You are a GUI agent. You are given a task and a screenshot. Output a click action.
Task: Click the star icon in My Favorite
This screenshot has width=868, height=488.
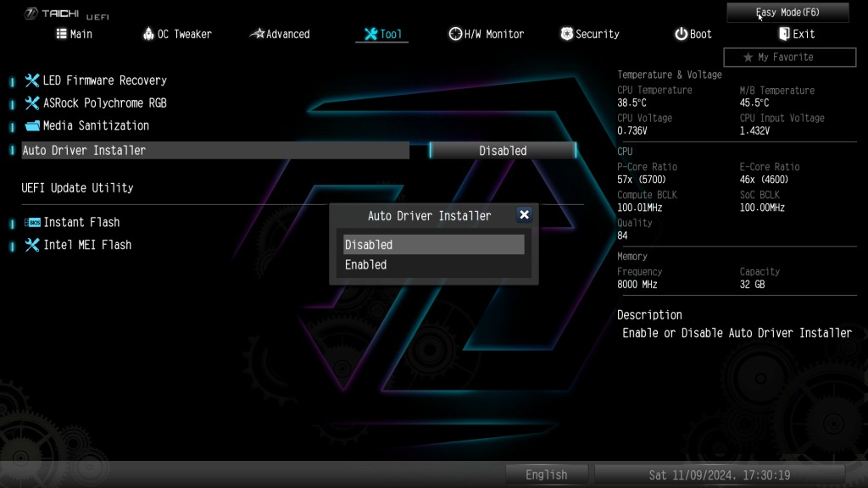(748, 57)
